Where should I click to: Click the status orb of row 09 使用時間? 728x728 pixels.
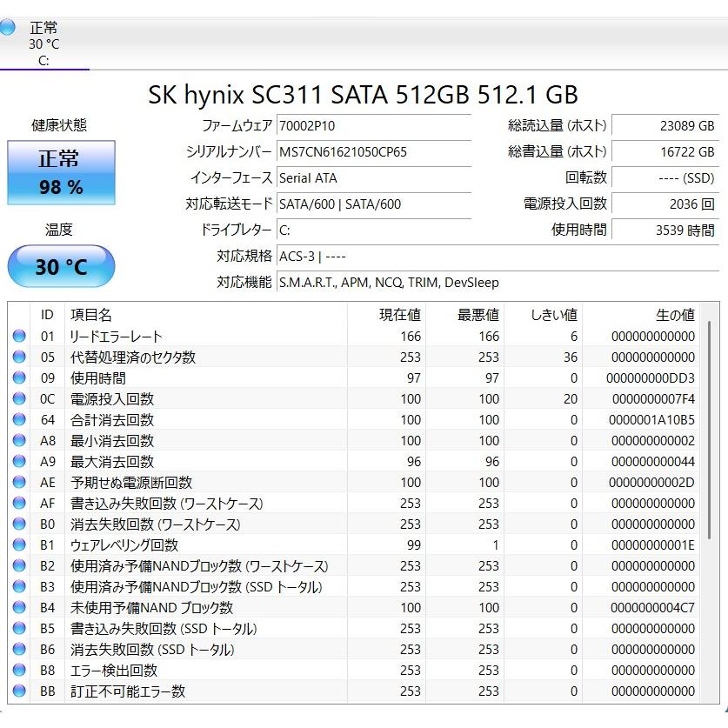(19, 377)
